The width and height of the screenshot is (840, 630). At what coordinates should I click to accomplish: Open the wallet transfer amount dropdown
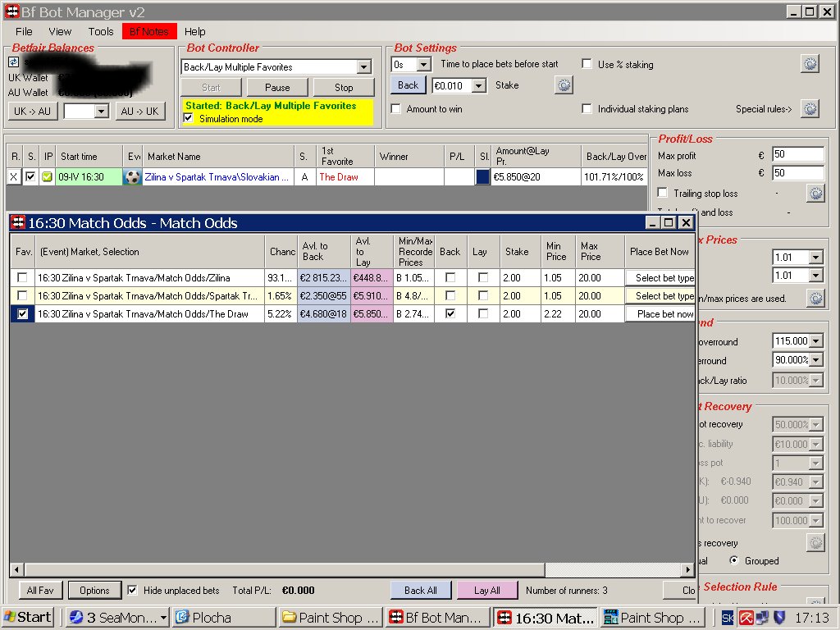pos(101,112)
